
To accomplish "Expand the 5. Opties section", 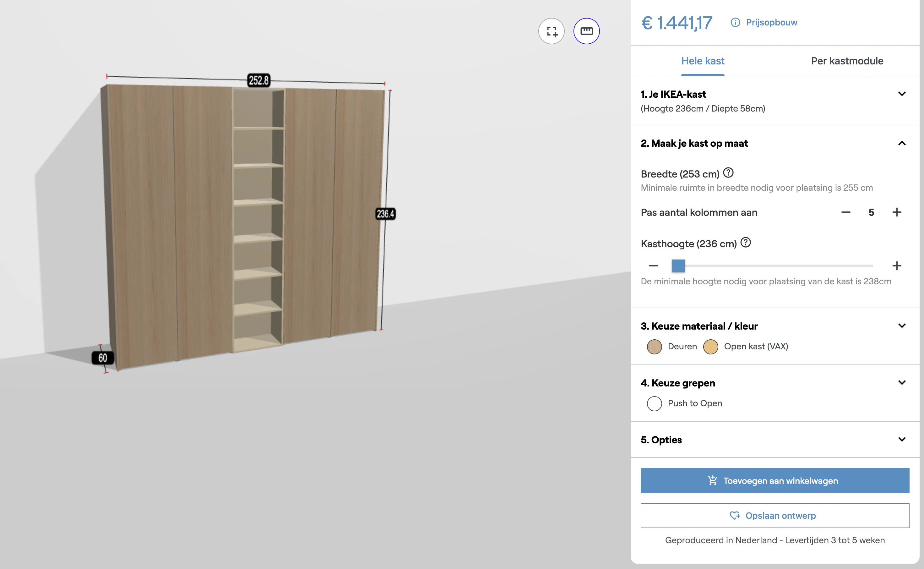I will [x=902, y=439].
